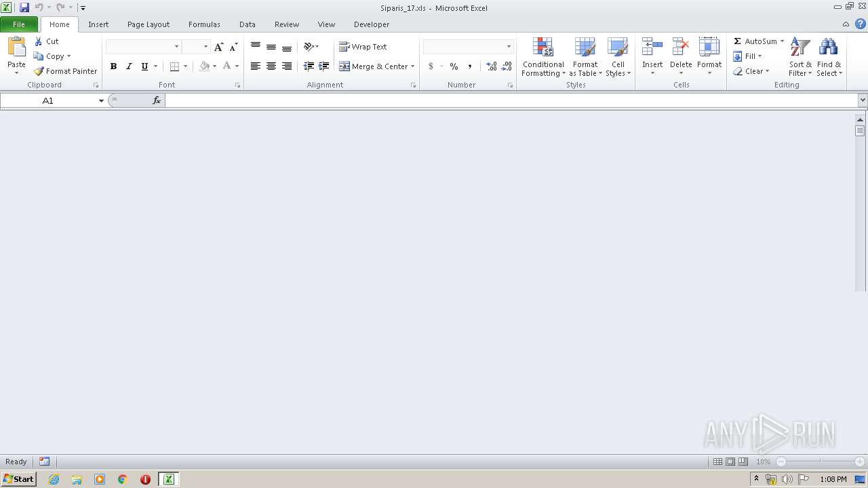Viewport: 868px width, 488px height.
Task: Apply Accounting Number Format dollar icon
Action: pos(431,66)
